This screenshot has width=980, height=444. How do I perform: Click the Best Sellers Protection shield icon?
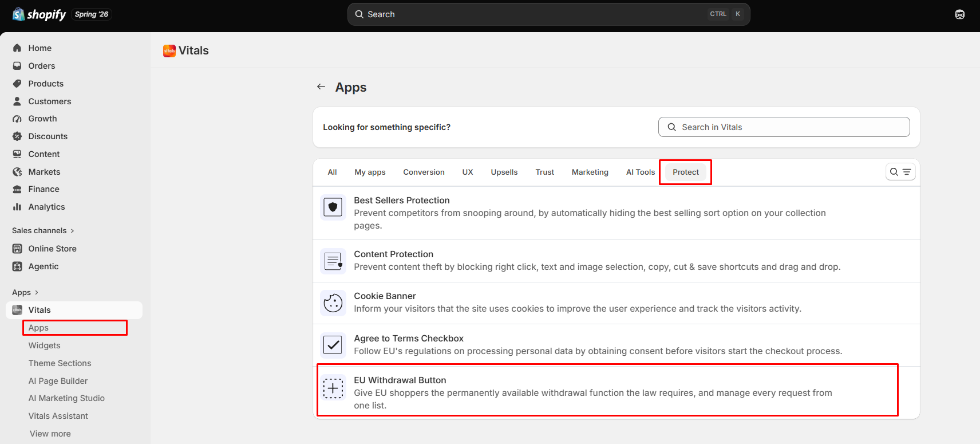(x=333, y=207)
